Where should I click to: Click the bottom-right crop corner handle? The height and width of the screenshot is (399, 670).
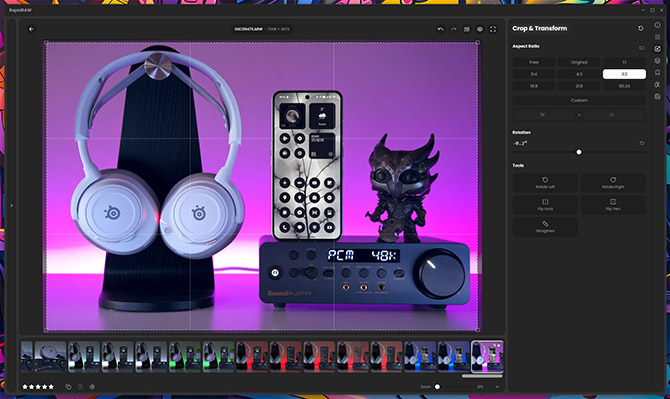point(478,330)
